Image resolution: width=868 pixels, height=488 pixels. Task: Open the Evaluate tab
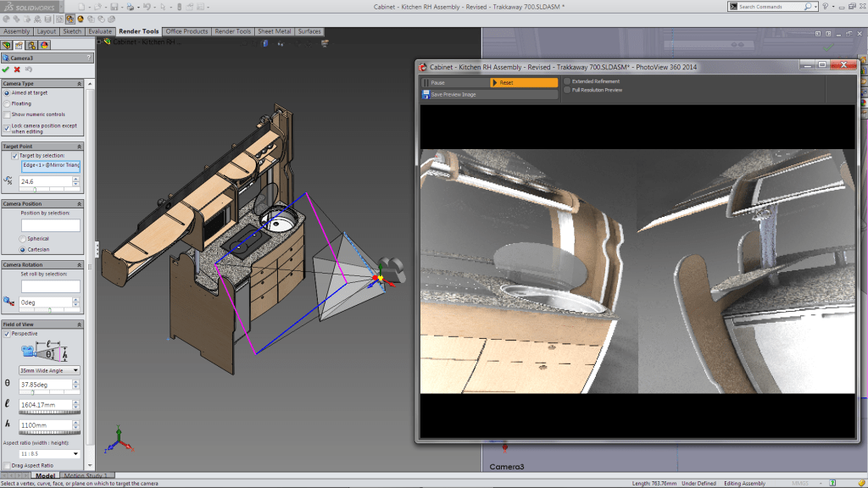[100, 31]
